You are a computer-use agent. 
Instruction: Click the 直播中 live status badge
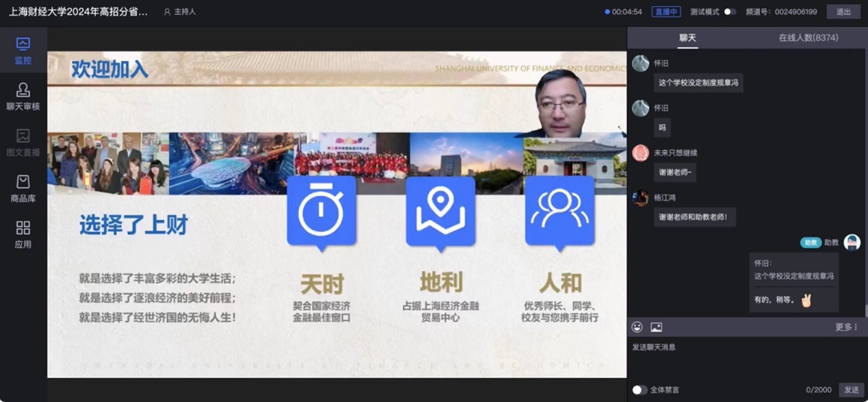[x=666, y=12]
